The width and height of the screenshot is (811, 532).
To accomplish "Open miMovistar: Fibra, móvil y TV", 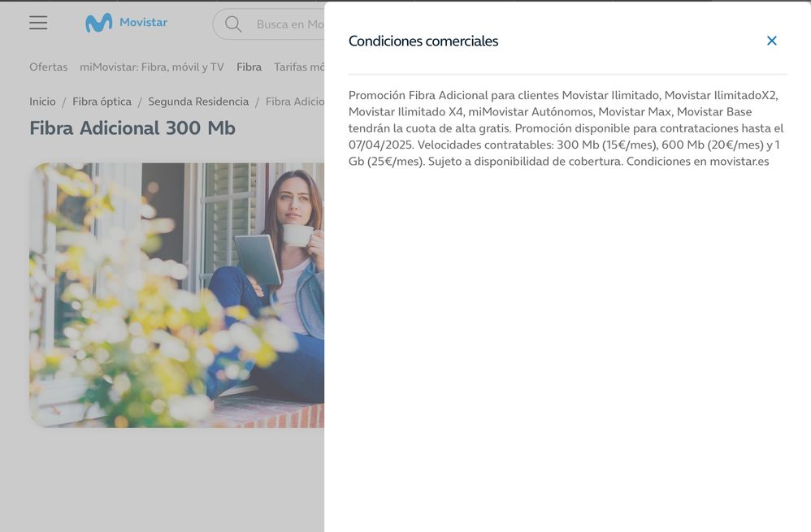I will (x=151, y=67).
